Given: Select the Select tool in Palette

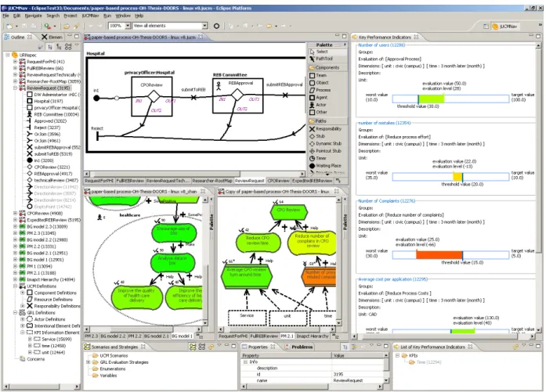Looking at the screenshot, I should pos(322,52).
